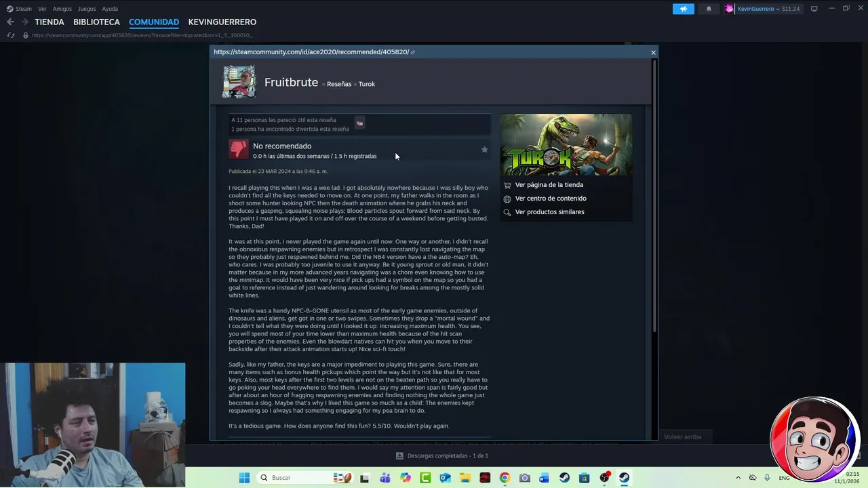The height and width of the screenshot is (488, 868).
Task: Open Outlook on the taskbar
Action: coord(445,478)
